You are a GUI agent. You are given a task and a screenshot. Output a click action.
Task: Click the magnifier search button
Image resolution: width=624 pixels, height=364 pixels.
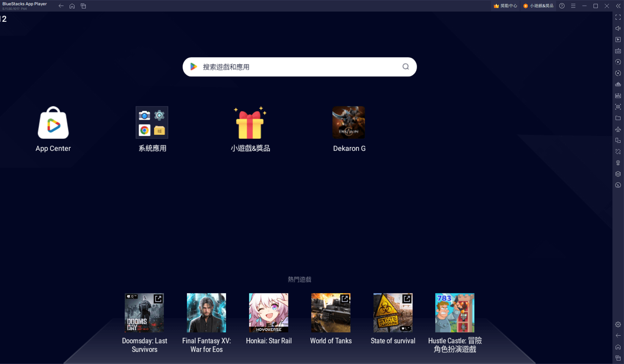tap(406, 66)
